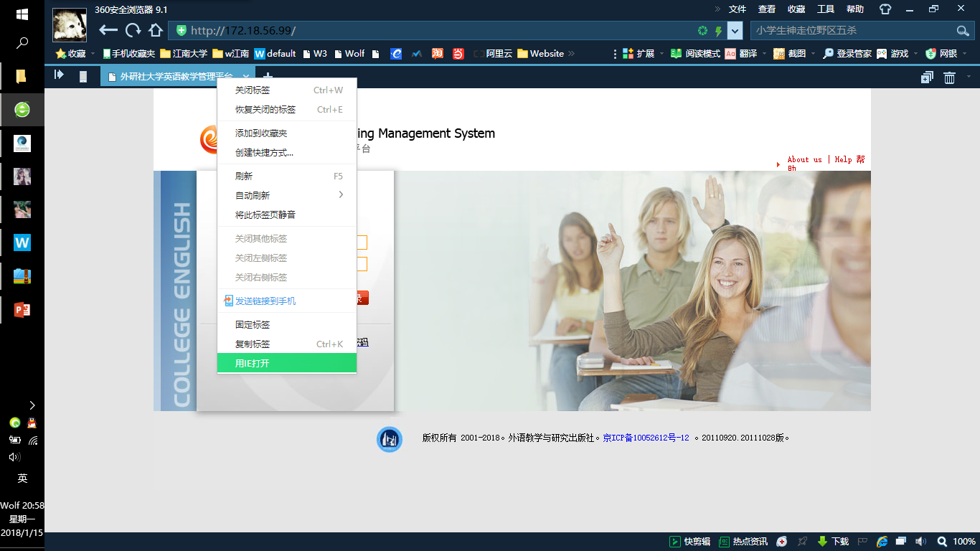Go to homepage via the home icon
Screen dimensions: 980x551
(x=155, y=30)
